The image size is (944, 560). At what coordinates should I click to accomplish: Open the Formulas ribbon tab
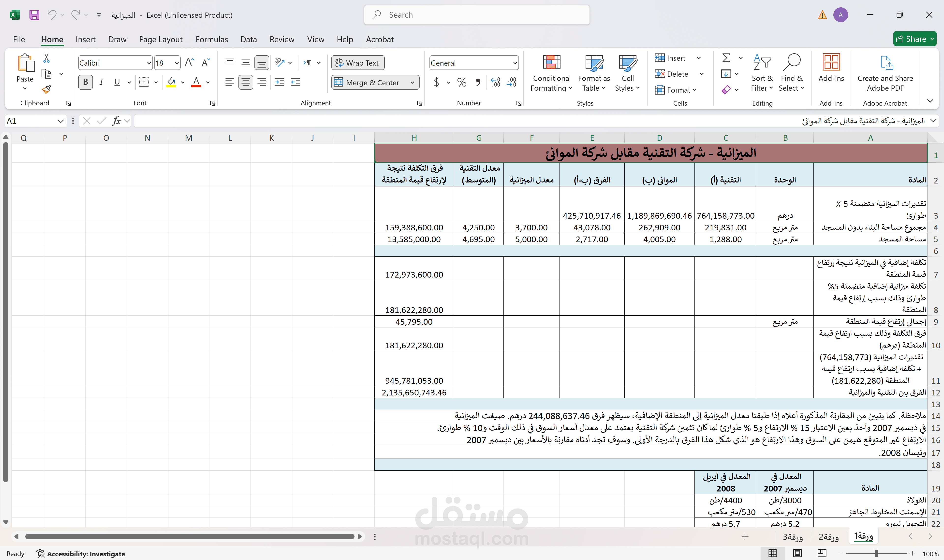click(x=211, y=39)
